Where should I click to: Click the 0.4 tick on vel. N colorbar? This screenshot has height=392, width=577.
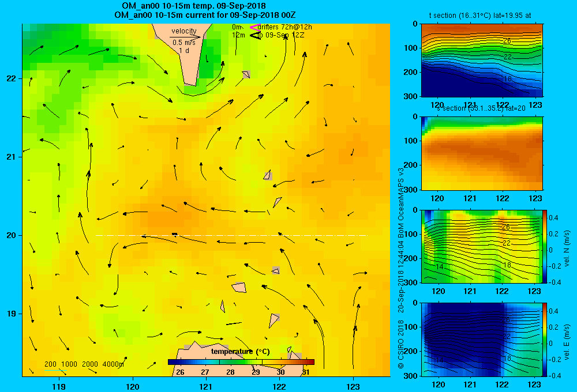pyautogui.click(x=554, y=218)
